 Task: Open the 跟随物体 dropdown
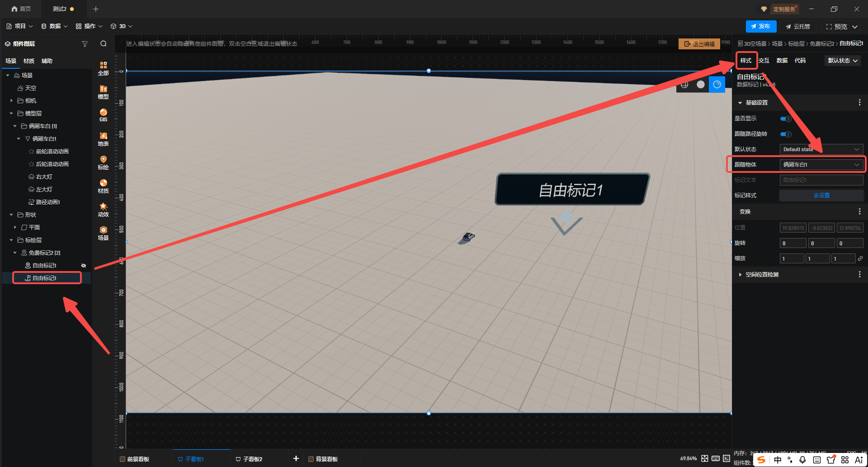(x=821, y=165)
